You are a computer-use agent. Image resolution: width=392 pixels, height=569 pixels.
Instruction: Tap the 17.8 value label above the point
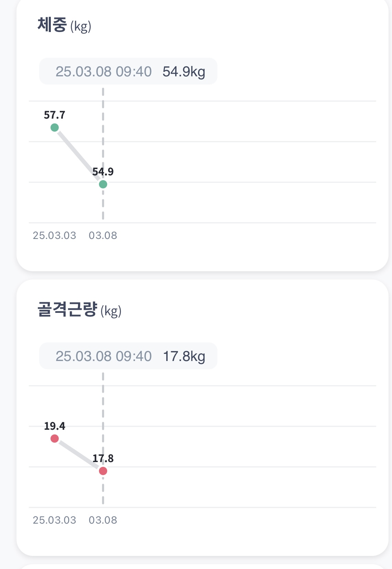click(103, 458)
